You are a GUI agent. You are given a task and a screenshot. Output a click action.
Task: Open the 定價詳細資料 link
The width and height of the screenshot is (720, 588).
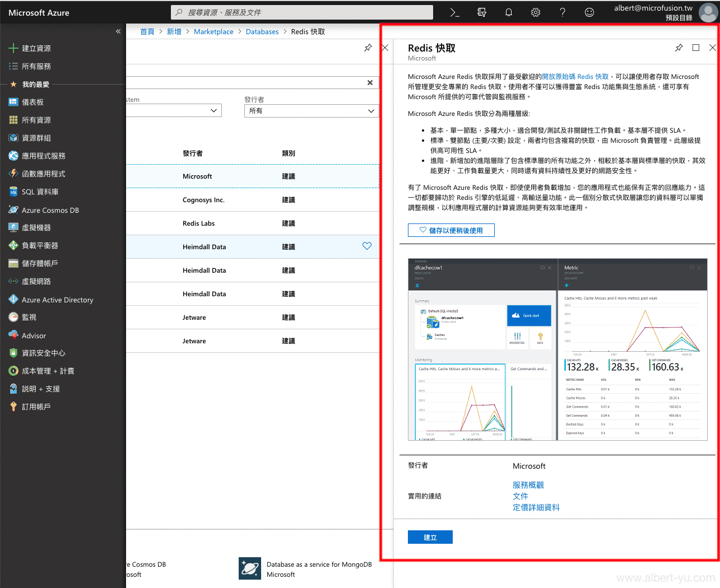click(x=536, y=507)
